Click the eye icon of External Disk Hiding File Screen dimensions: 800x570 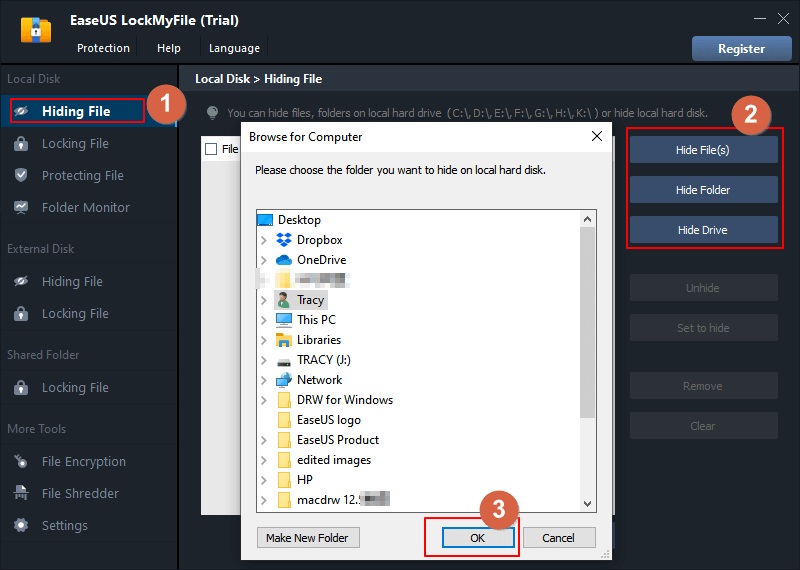coord(21,281)
